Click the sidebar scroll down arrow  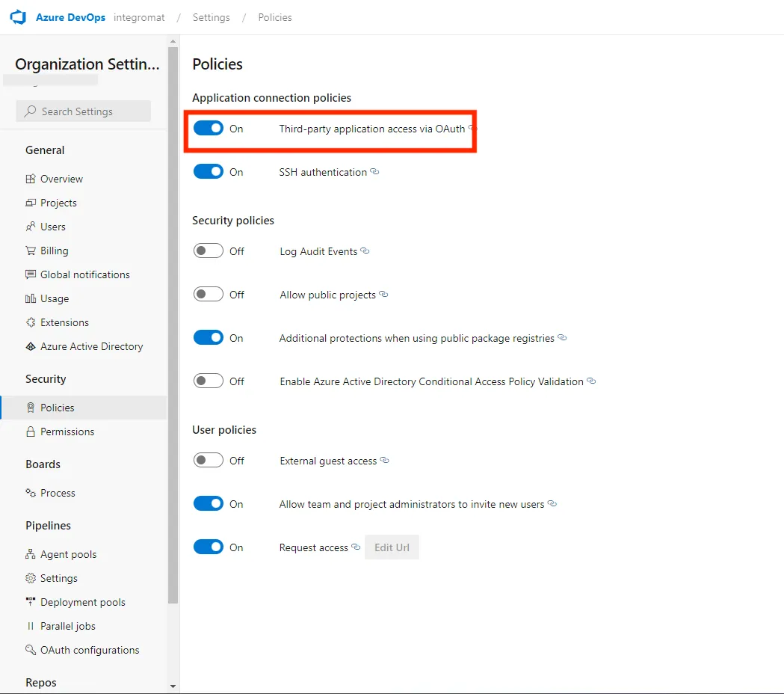pyautogui.click(x=173, y=687)
